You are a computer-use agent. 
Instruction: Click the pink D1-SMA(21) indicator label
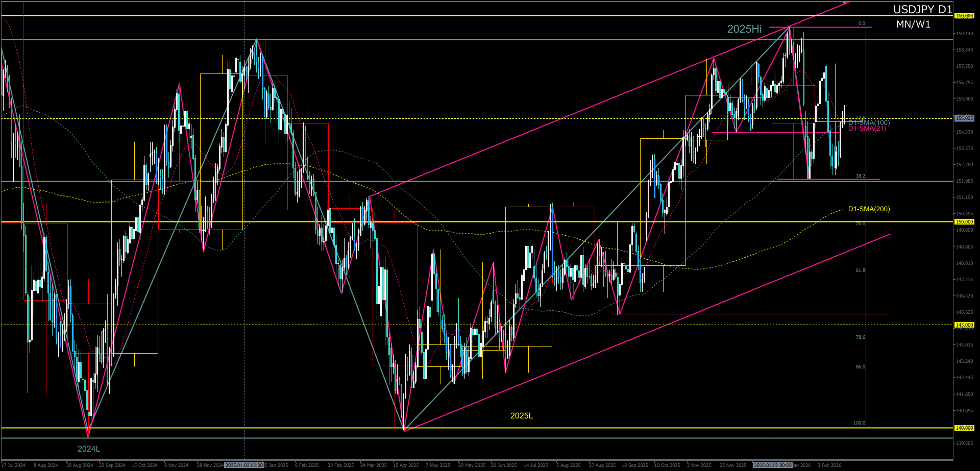(867, 129)
